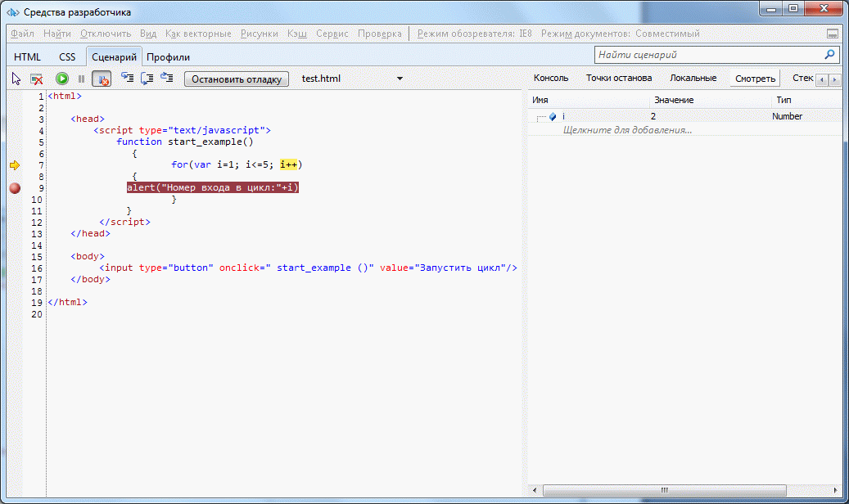Viewport: 849px width, 504px height.
Task: Click the clear browser cache icon
Action: [37, 79]
